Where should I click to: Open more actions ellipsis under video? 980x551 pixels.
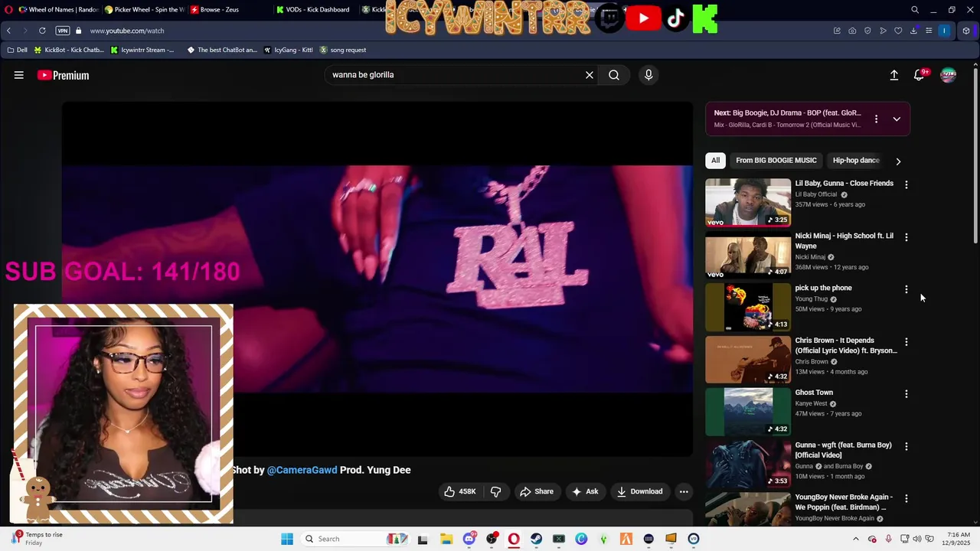click(x=684, y=491)
